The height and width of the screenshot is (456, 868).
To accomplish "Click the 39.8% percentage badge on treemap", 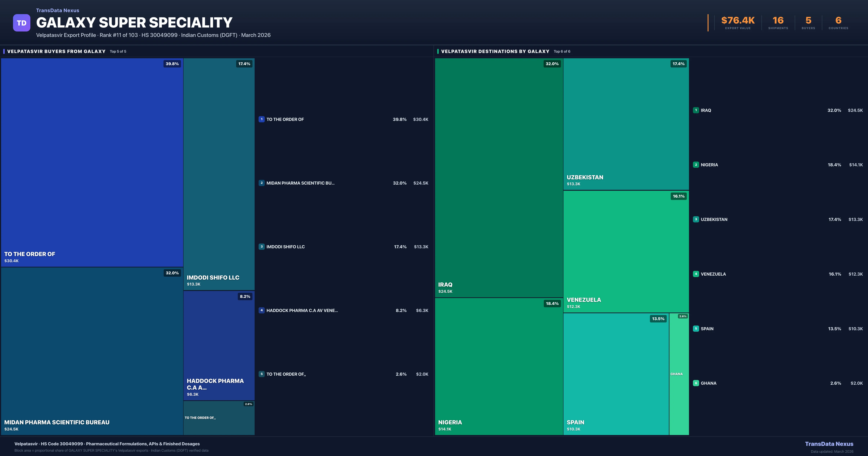I will click(x=172, y=64).
